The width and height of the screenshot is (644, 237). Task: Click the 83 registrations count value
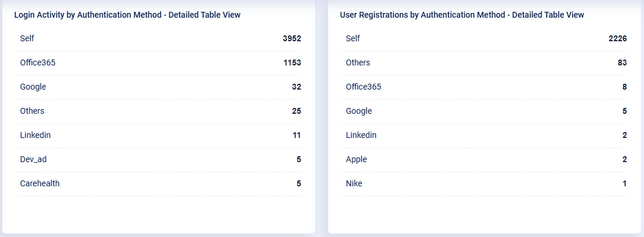pos(622,62)
